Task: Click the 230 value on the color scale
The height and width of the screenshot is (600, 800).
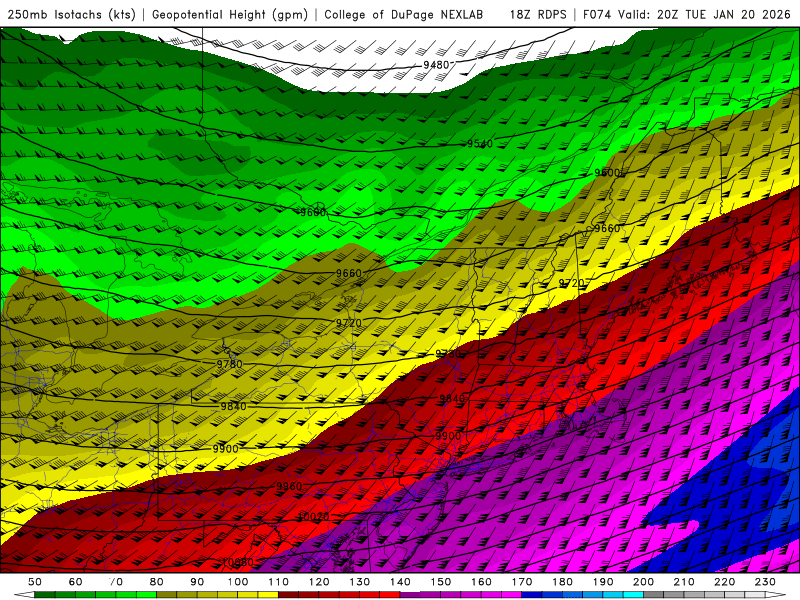Action: [x=765, y=582]
